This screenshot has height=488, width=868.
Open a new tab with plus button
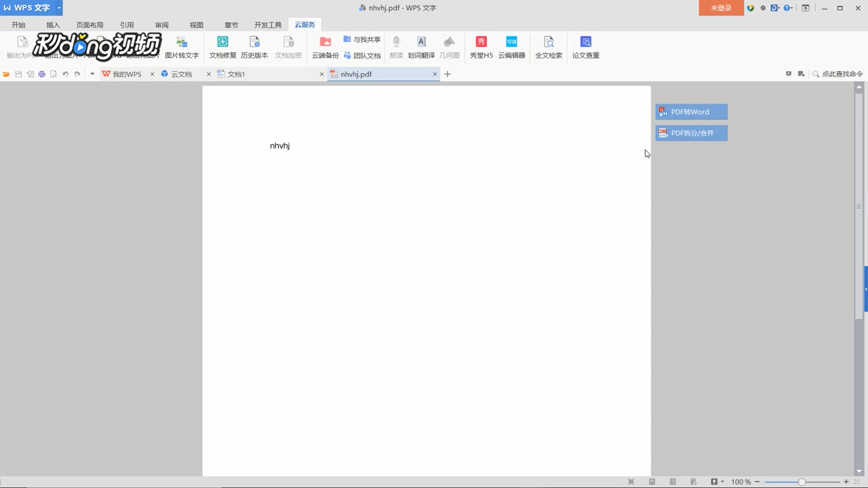click(x=447, y=74)
